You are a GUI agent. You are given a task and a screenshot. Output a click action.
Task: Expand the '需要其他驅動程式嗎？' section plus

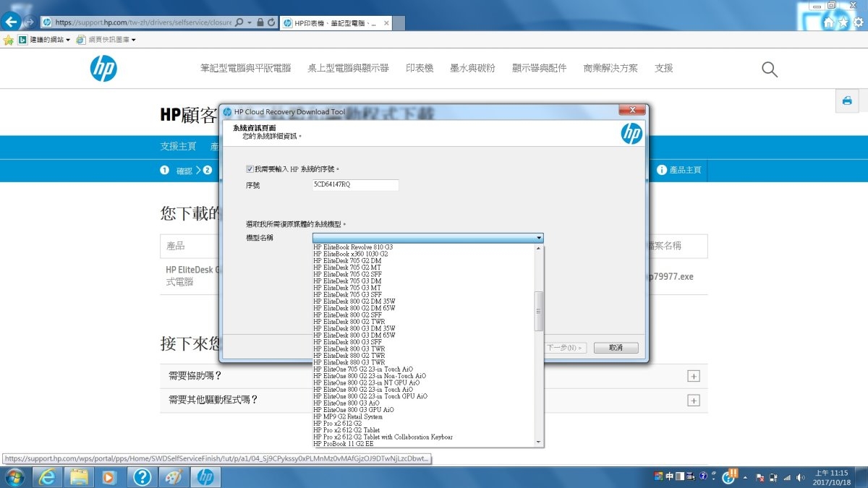click(693, 401)
